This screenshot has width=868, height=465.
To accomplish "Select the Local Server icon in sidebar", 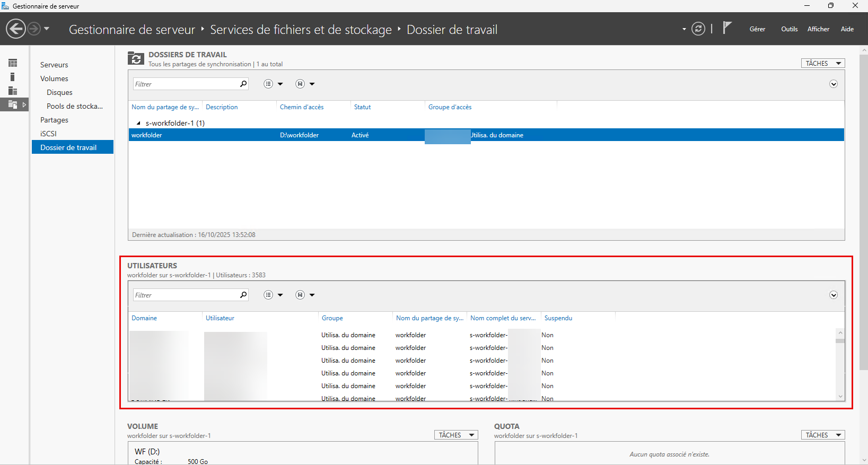I will click(x=13, y=77).
